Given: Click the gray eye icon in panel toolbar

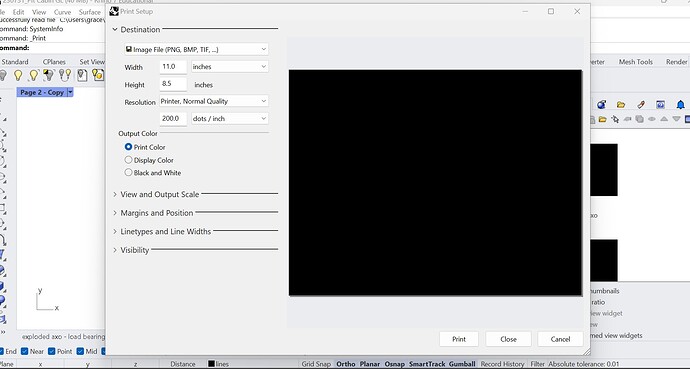Looking at the screenshot, I should [652, 119].
